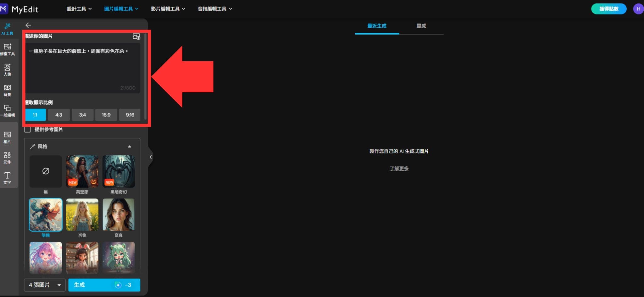
Task: Open the 了解更多 link
Action: 399,169
